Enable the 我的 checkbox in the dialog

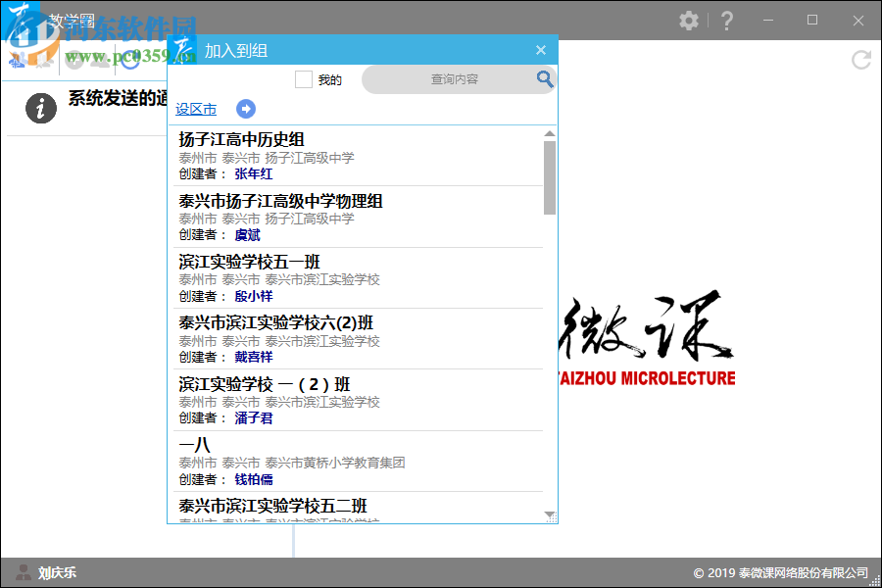click(304, 79)
